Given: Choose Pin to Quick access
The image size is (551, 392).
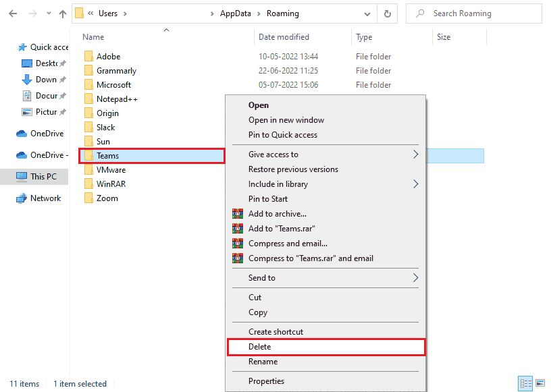Looking at the screenshot, I should [x=282, y=134].
